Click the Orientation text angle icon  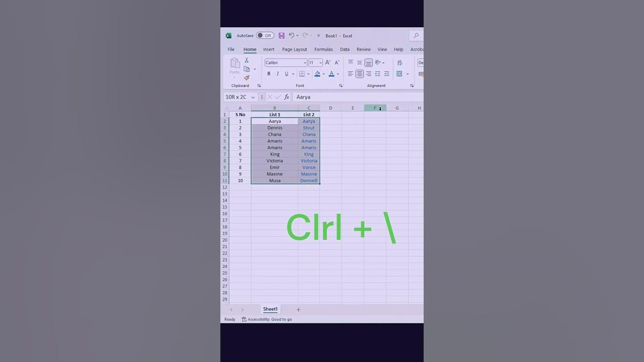[x=378, y=62]
